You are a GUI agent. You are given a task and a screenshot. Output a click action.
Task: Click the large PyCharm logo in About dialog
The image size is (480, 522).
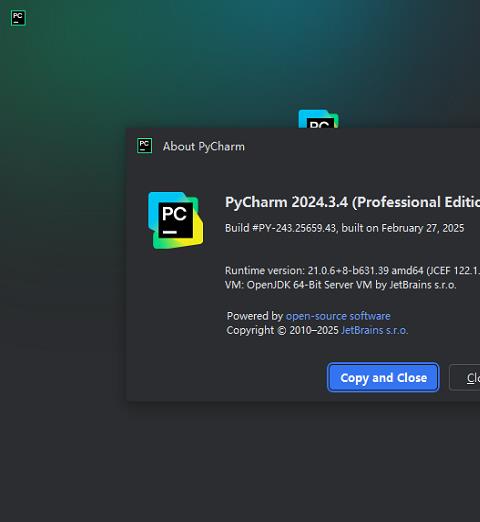(176, 220)
